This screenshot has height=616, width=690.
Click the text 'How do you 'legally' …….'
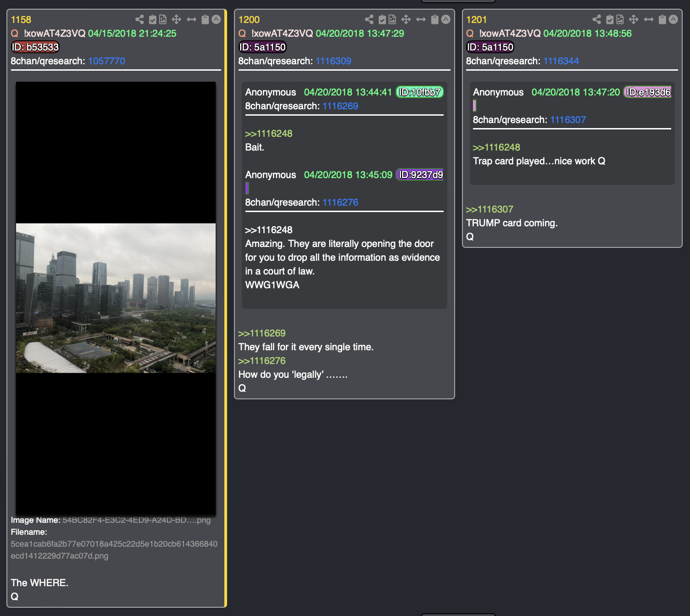(x=293, y=375)
